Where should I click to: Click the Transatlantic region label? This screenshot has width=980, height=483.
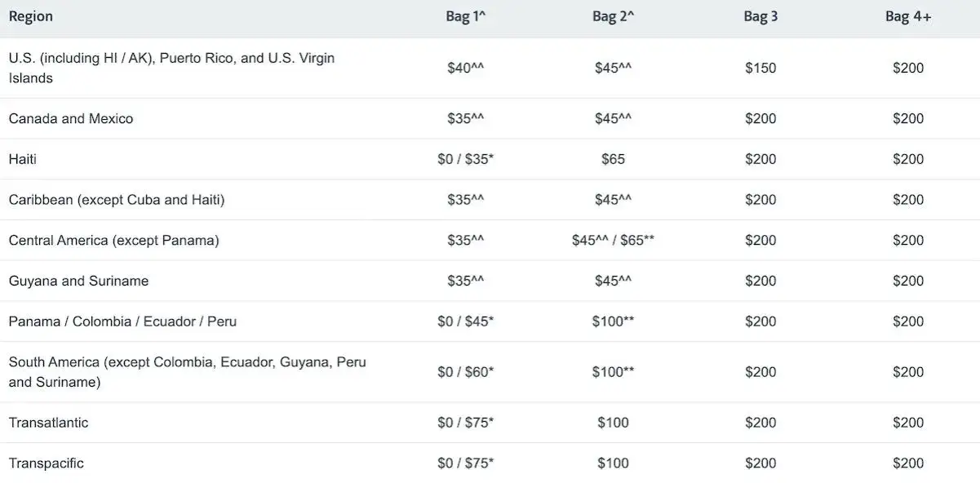click(x=49, y=423)
